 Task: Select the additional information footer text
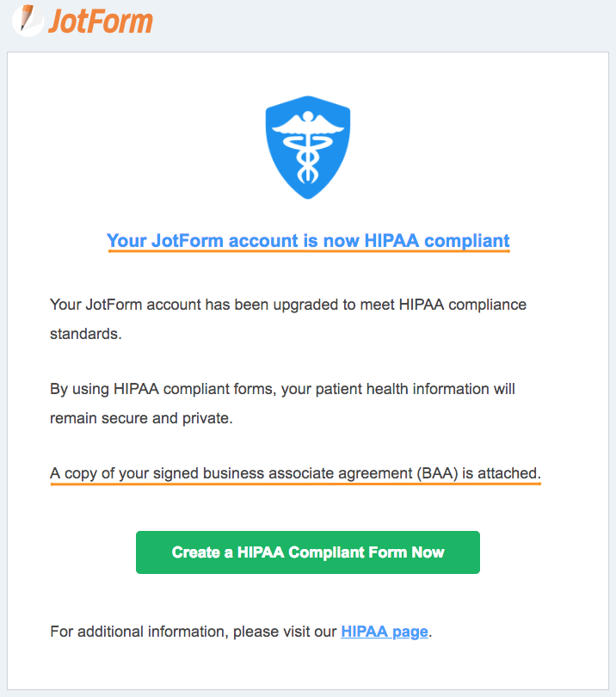click(240, 631)
